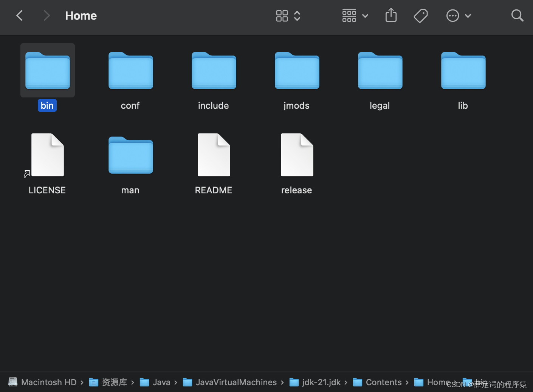
Task: Click the README name label
Action: [x=214, y=190]
